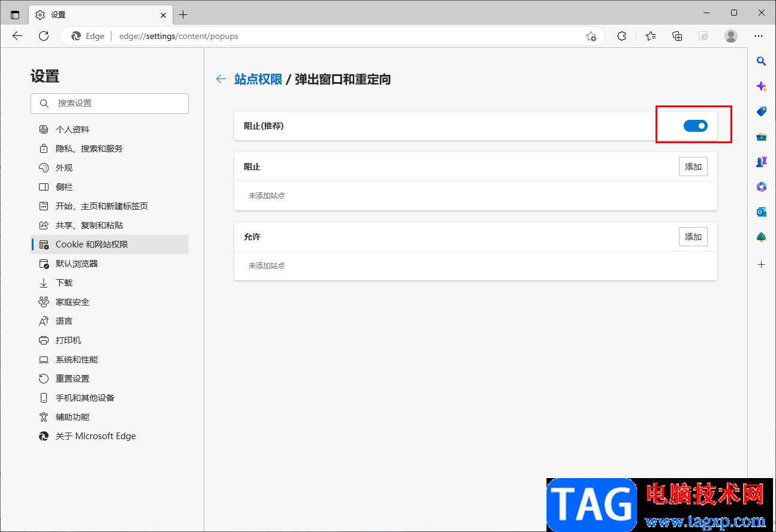Select Cookie 和网站权限 menu item

[110, 244]
